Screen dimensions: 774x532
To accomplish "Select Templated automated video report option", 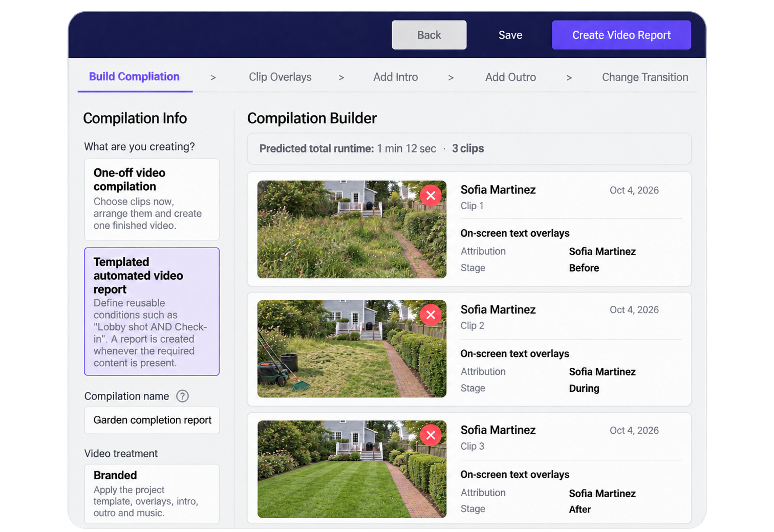I will coord(152,312).
